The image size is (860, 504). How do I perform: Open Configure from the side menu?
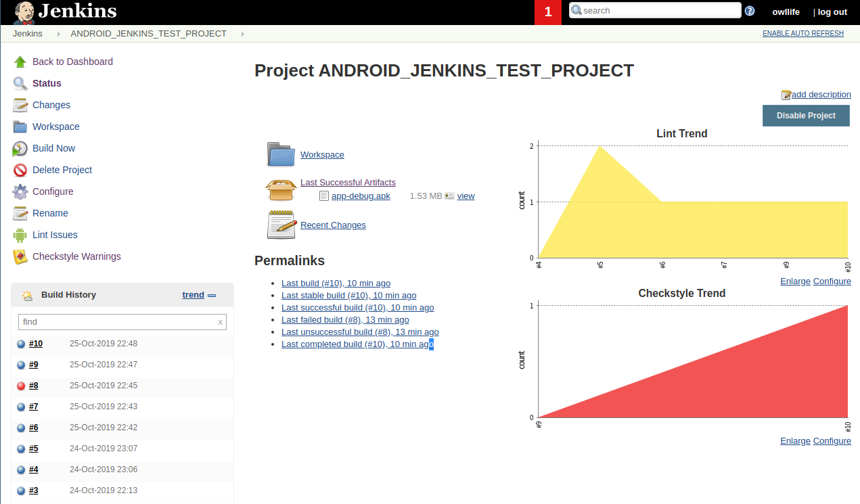53,191
